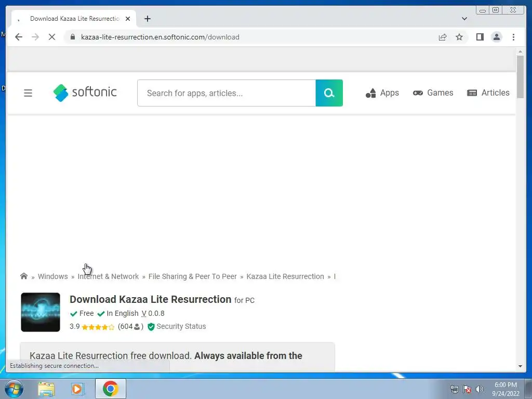
Task: Click the scroll down arrow
Action: pyautogui.click(x=520, y=366)
